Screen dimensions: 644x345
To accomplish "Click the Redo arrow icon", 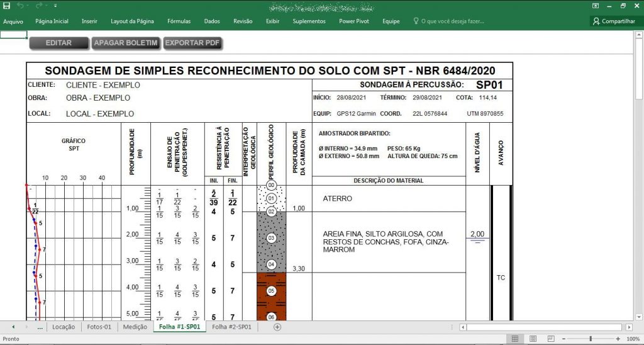I will pyautogui.click(x=39, y=6).
